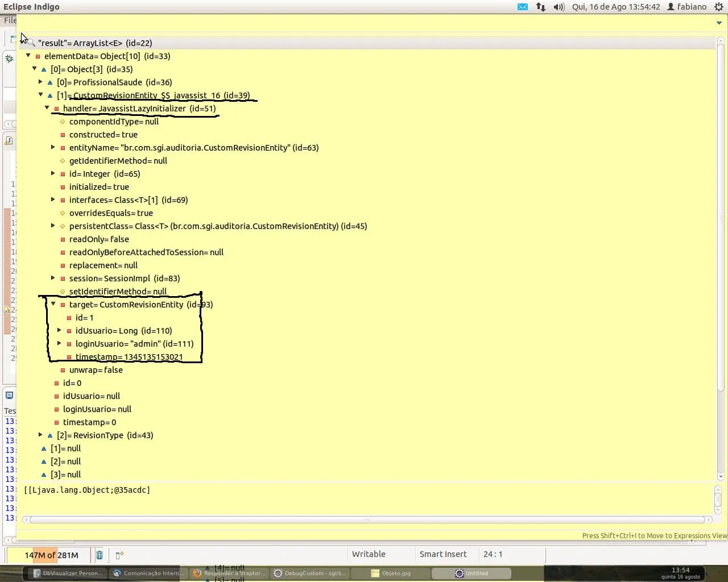The width and height of the screenshot is (728, 582).
Task: Open the mail indicator in top panel
Action: pyautogui.click(x=523, y=7)
